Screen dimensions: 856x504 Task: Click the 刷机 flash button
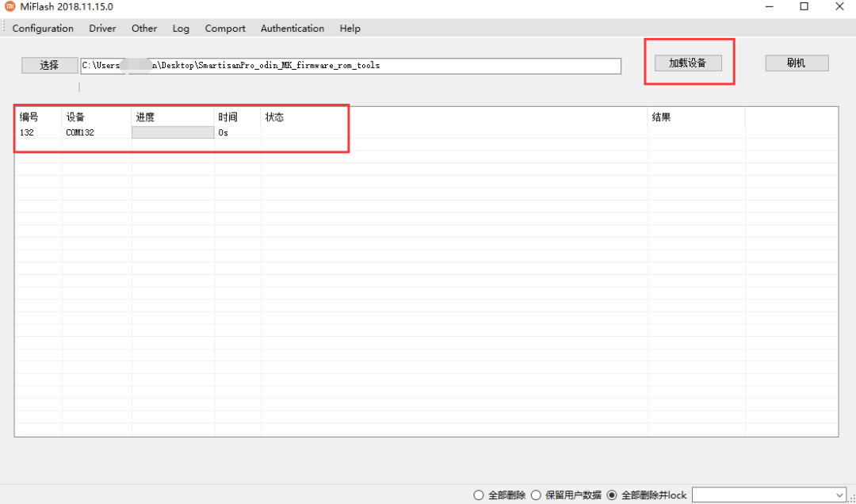(x=797, y=63)
